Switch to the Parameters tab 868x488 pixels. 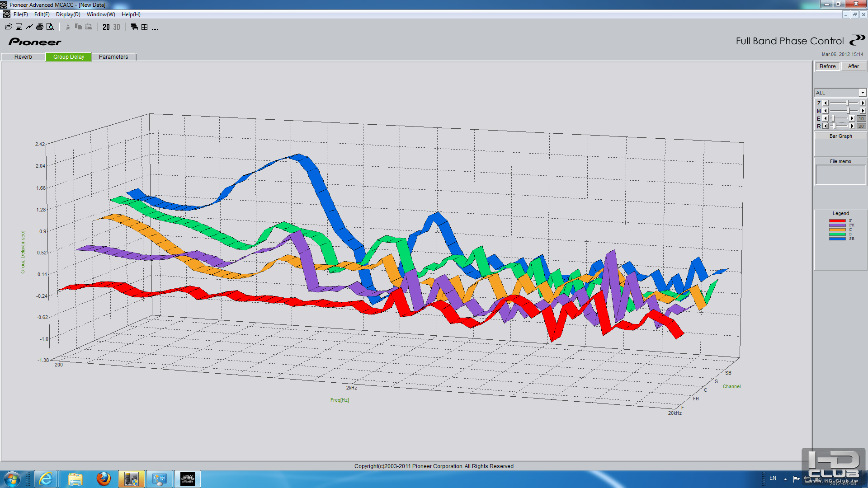113,57
